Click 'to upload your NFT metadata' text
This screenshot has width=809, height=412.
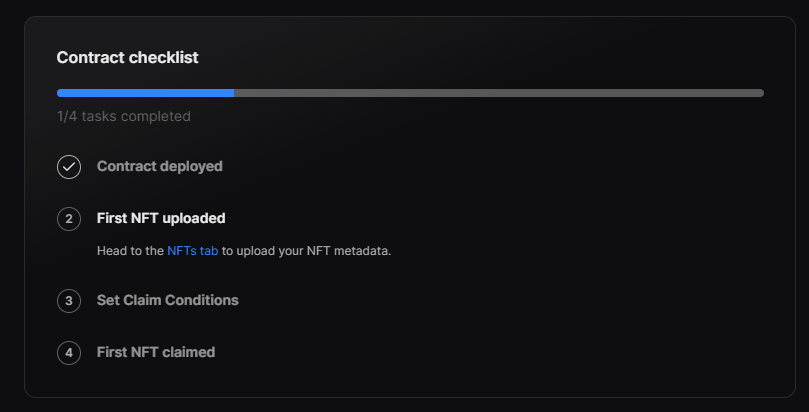pos(306,251)
